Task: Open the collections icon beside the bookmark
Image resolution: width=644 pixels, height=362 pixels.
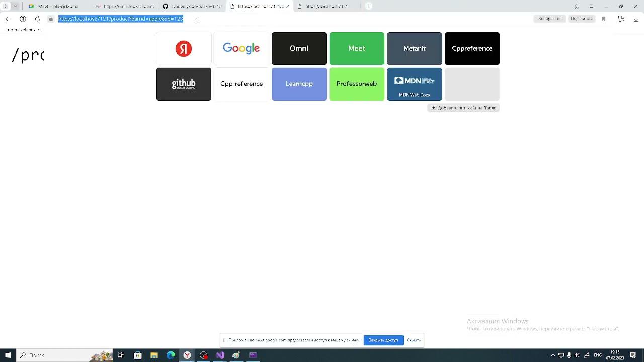Action: pyautogui.click(x=621, y=19)
